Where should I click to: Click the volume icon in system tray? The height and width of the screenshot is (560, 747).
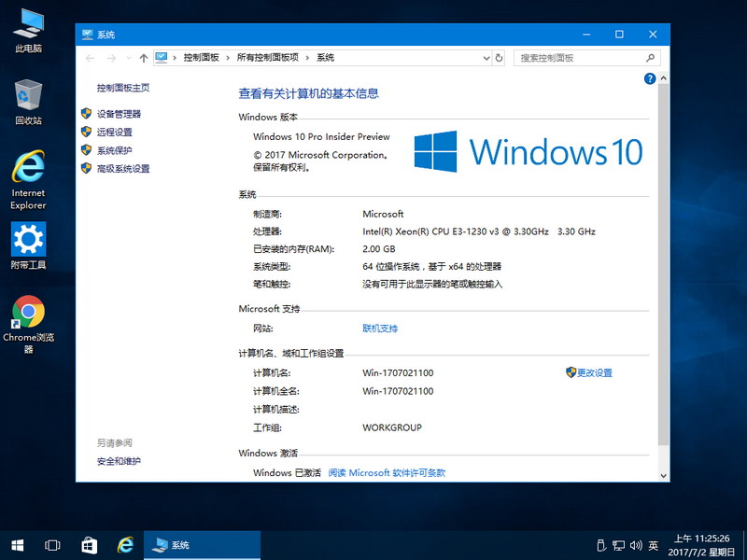(x=636, y=545)
